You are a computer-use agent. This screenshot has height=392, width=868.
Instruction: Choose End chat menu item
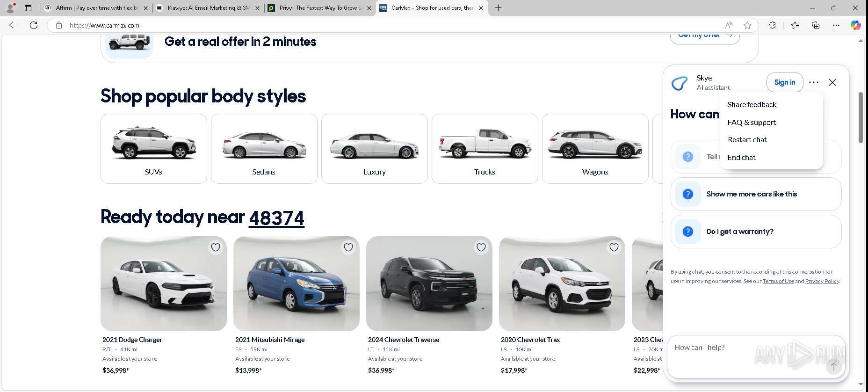[742, 158]
